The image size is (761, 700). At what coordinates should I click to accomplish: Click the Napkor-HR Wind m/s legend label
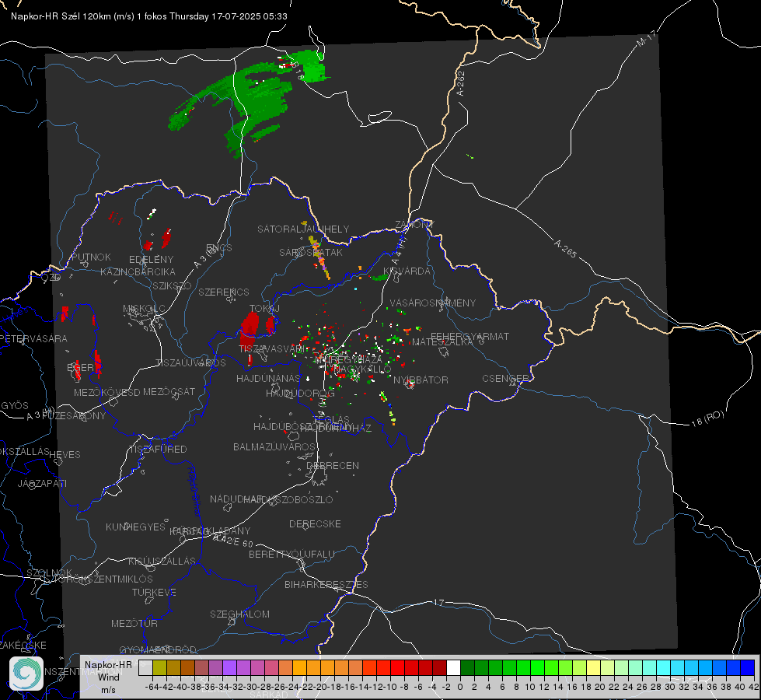pyautogui.click(x=108, y=677)
